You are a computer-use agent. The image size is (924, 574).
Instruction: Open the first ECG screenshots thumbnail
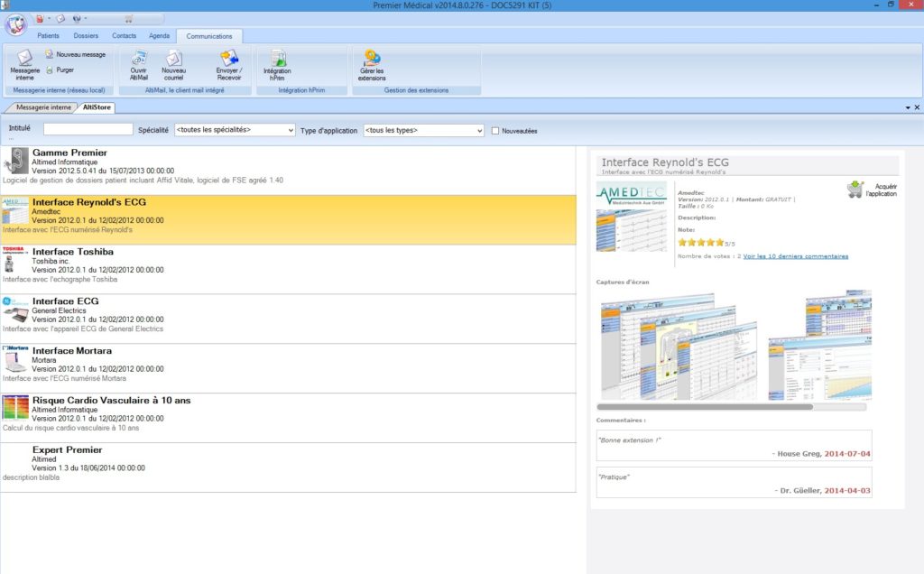pyautogui.click(x=679, y=347)
